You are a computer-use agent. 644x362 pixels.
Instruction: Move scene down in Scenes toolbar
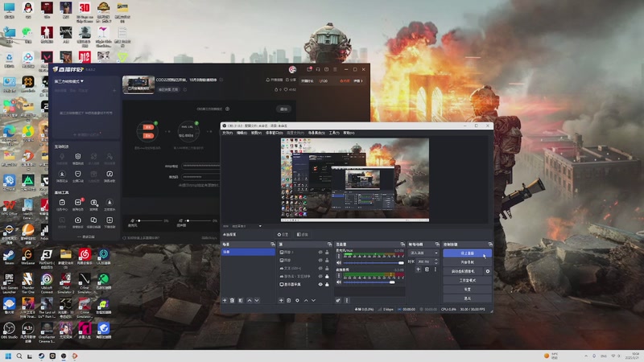tap(257, 300)
